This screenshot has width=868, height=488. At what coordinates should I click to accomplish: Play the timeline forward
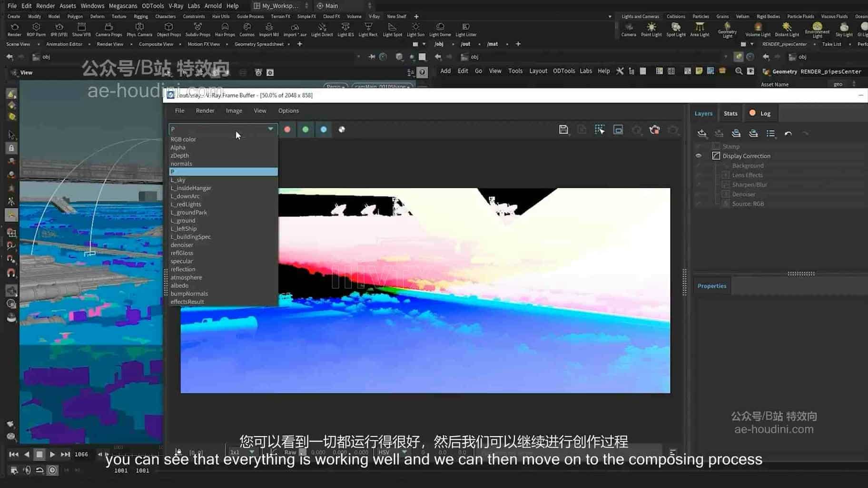click(52, 454)
